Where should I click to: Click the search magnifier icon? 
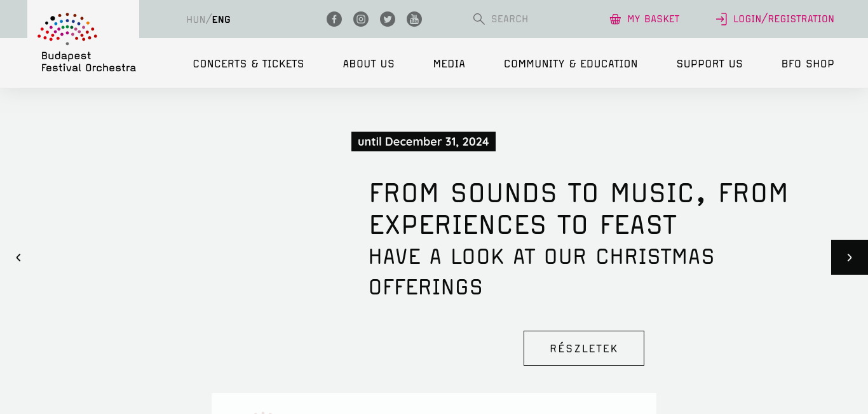point(479,19)
